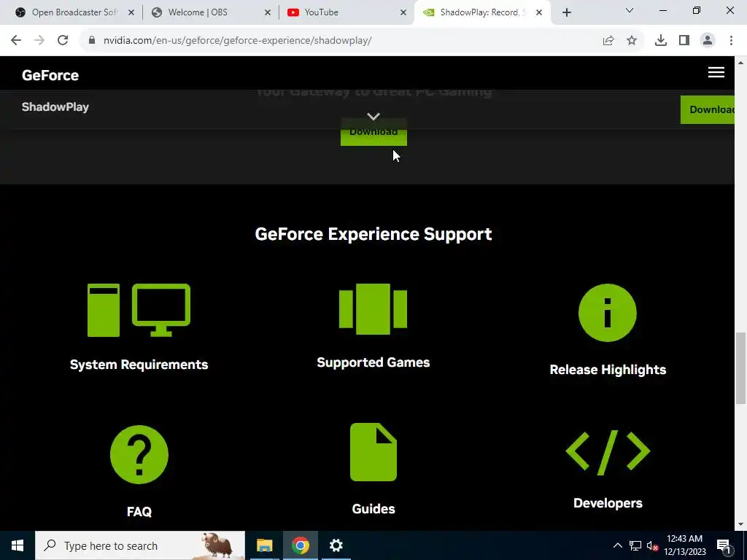747x560 pixels.
Task: Open Settings gear on the taskbar
Action: pyautogui.click(x=336, y=545)
